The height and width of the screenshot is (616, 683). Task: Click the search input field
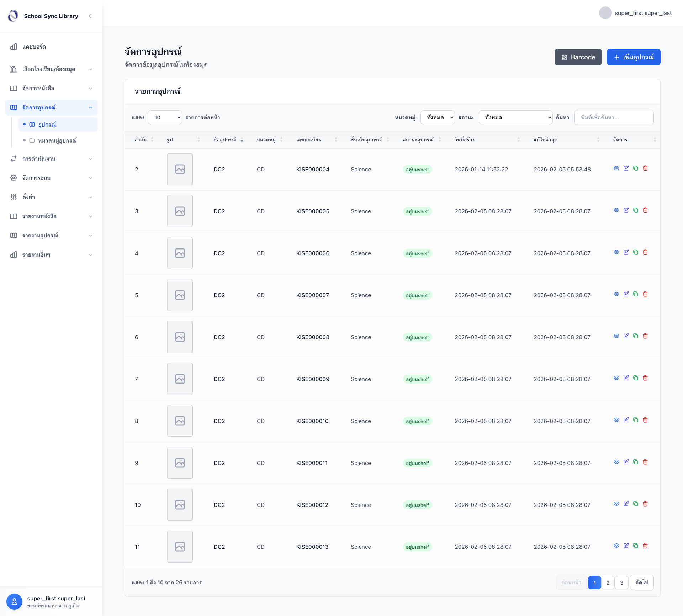(x=614, y=117)
